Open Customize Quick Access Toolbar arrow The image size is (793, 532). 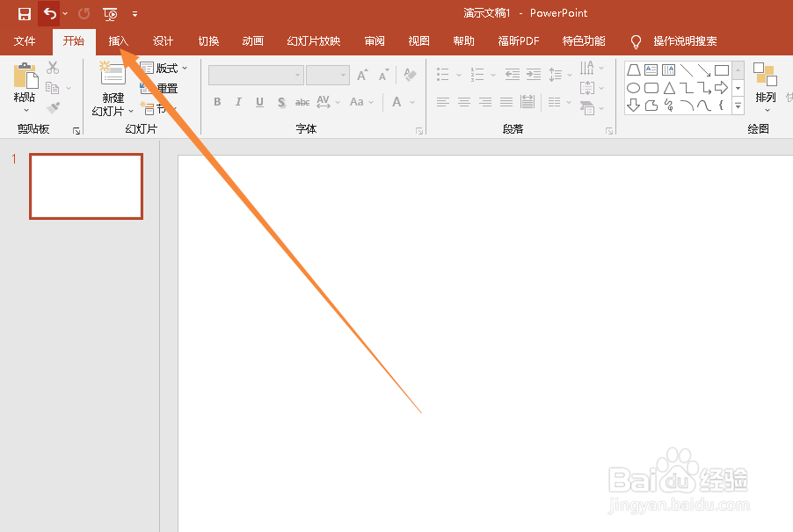[x=135, y=14]
